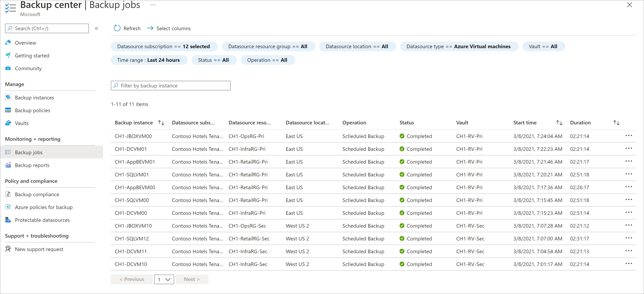The image size is (644, 294).
Task: Click the Backup instances icon in sidebar
Action: [x=8, y=97]
